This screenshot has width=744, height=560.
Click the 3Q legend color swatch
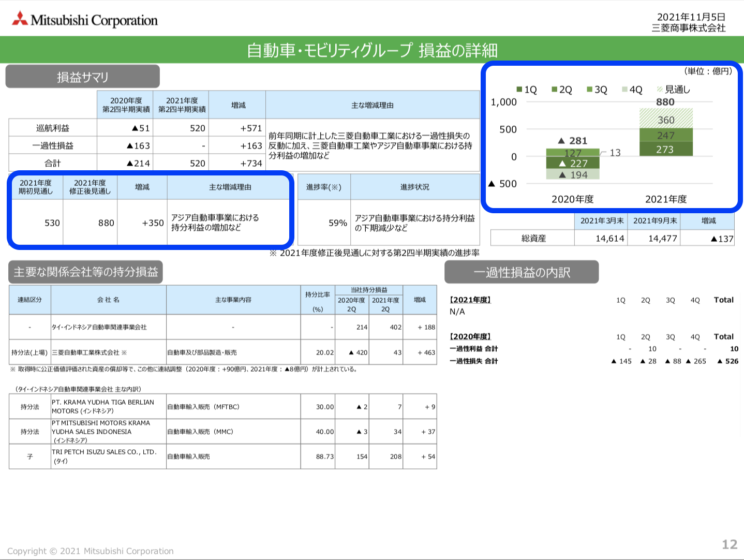(589, 90)
